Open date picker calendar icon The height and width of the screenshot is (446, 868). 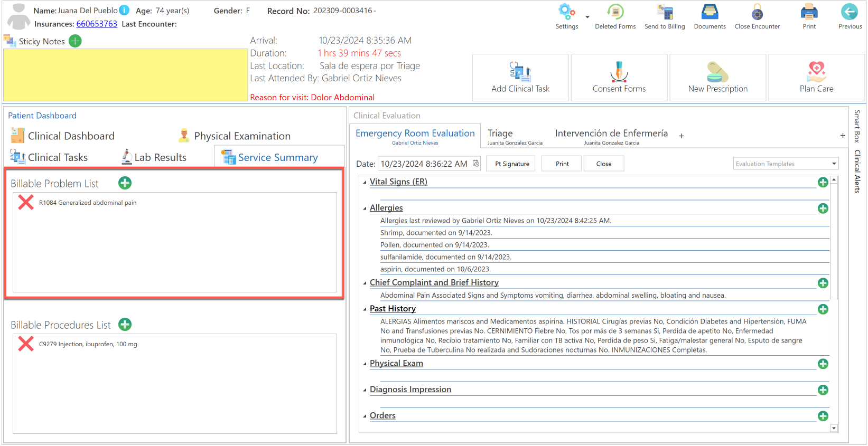click(476, 164)
